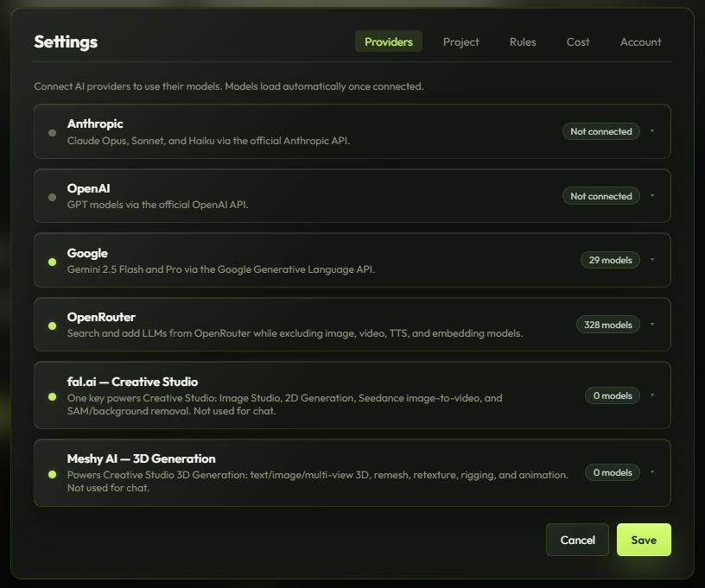The image size is (705, 588).
Task: Click the One key powers Creative Studio description
Action: pyautogui.click(x=284, y=404)
